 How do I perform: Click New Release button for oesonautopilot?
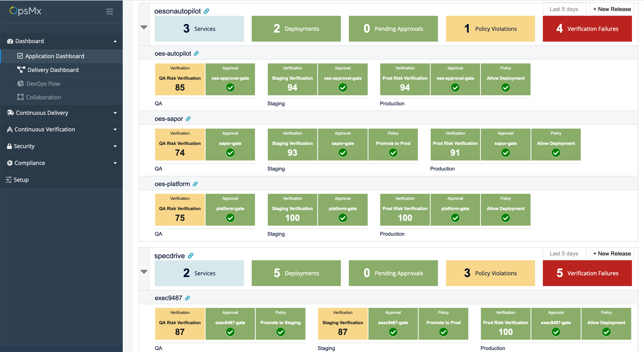coord(612,9)
